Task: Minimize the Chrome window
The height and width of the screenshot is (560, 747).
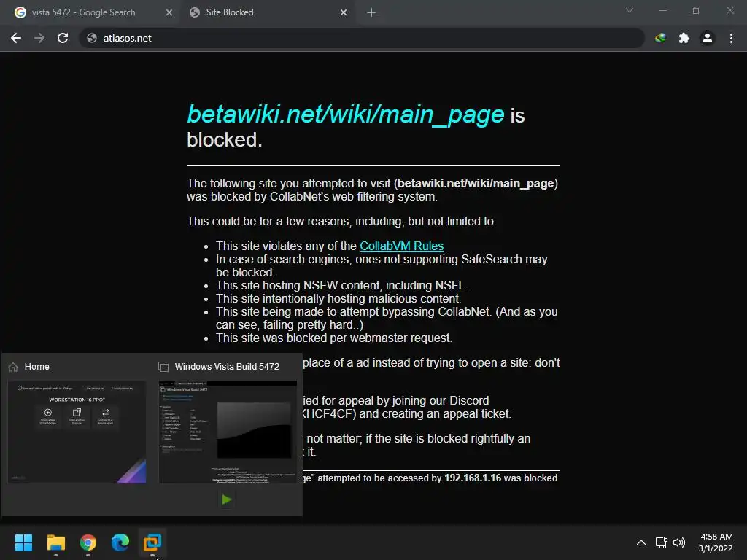Action: [662, 10]
